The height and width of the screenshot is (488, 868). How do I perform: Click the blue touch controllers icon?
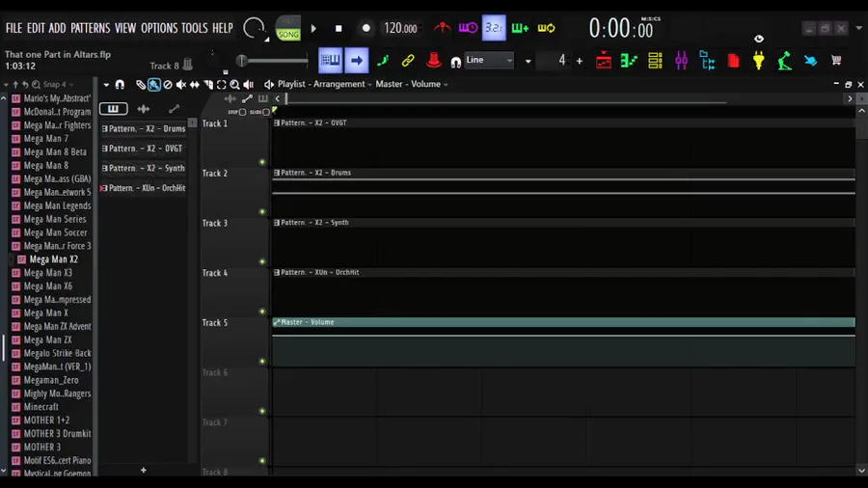pyautogui.click(x=810, y=61)
